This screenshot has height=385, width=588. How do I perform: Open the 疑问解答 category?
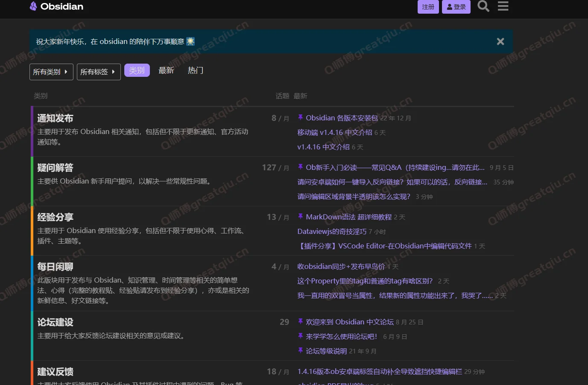pyautogui.click(x=55, y=168)
